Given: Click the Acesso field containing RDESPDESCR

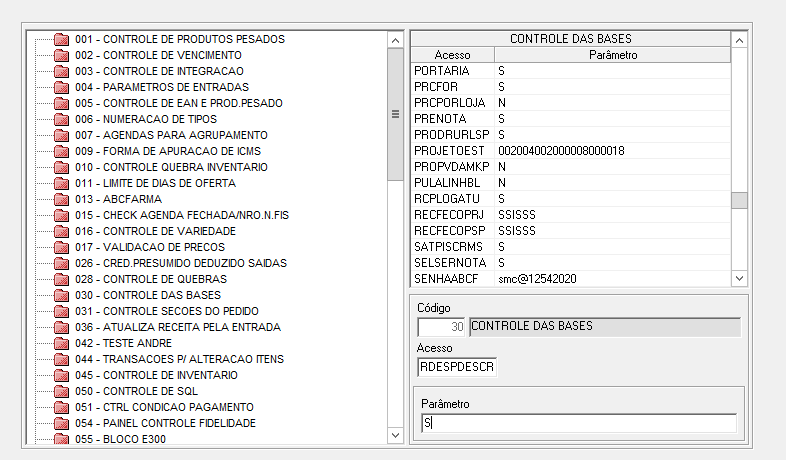Looking at the screenshot, I should (457, 367).
